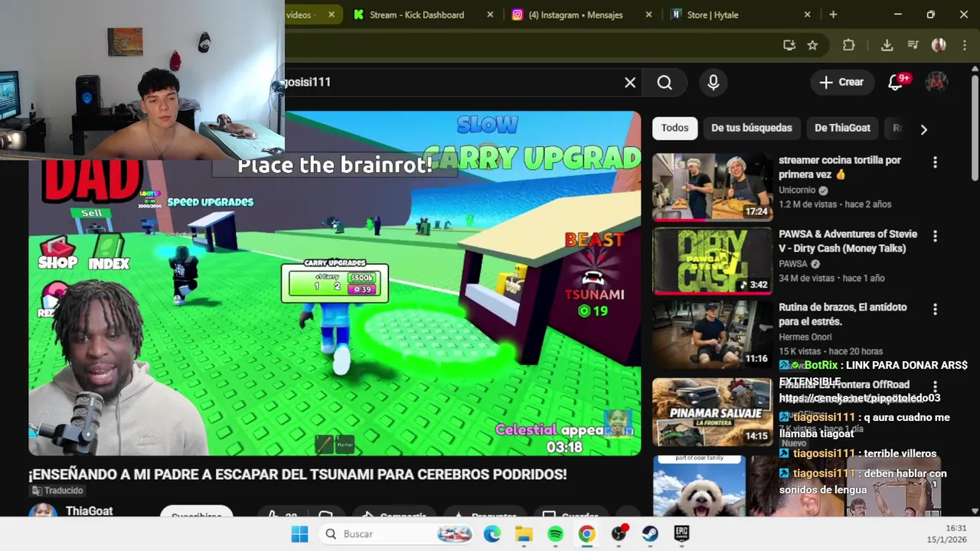Screen dimensions: 980x551
Task: Open File Explorer from the taskbar
Action: coord(524,534)
